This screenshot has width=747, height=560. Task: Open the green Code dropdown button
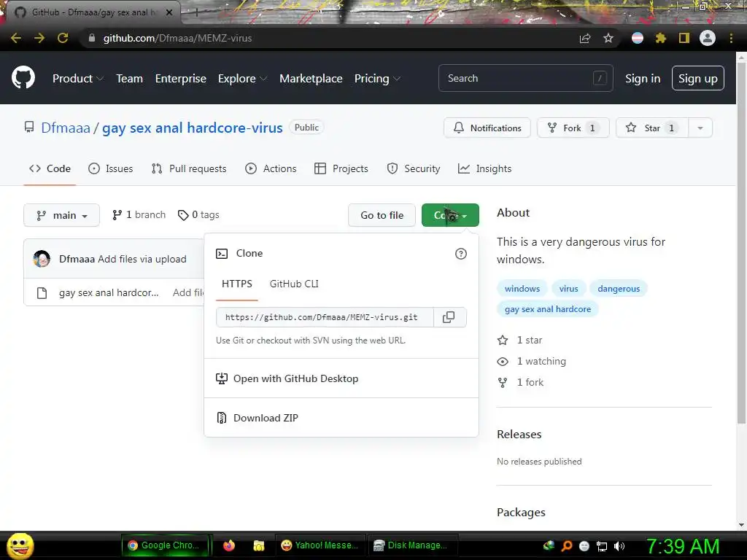tap(450, 215)
